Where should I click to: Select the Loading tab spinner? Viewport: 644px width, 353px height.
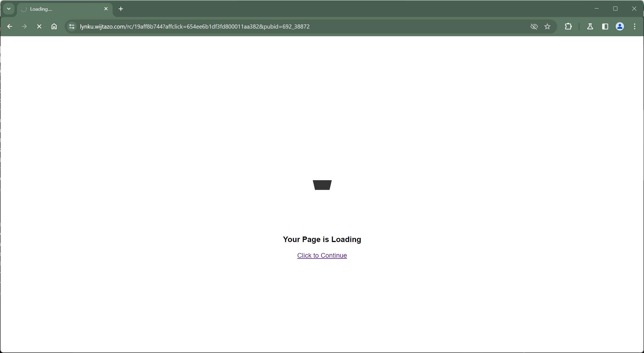[24, 9]
